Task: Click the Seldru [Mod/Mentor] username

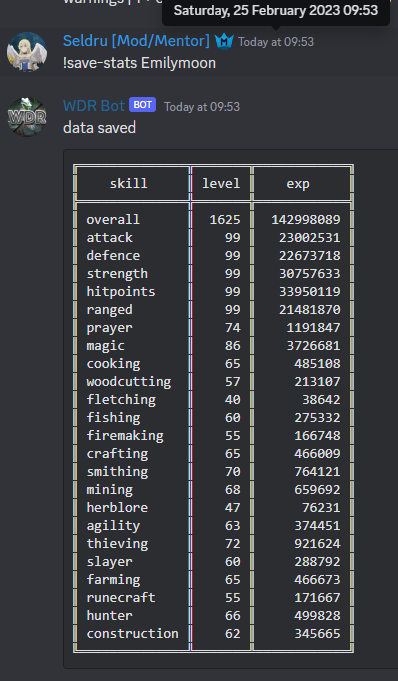Action: 136,41
